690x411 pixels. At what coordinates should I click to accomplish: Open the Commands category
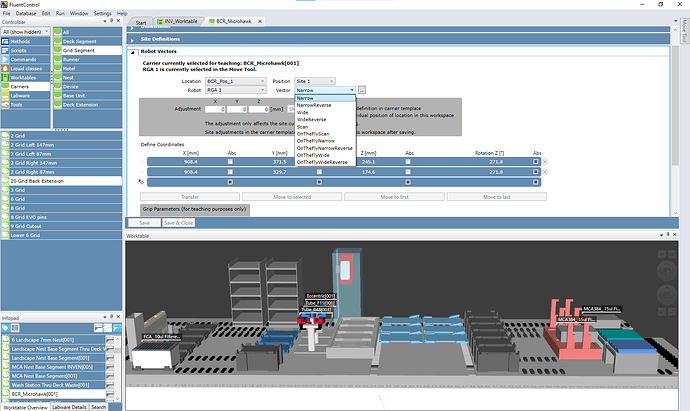pyautogui.click(x=26, y=59)
